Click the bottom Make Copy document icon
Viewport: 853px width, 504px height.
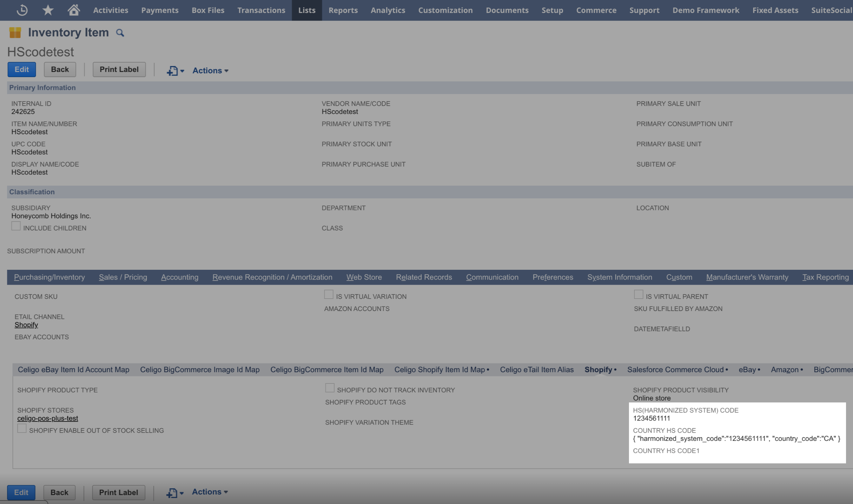(172, 493)
